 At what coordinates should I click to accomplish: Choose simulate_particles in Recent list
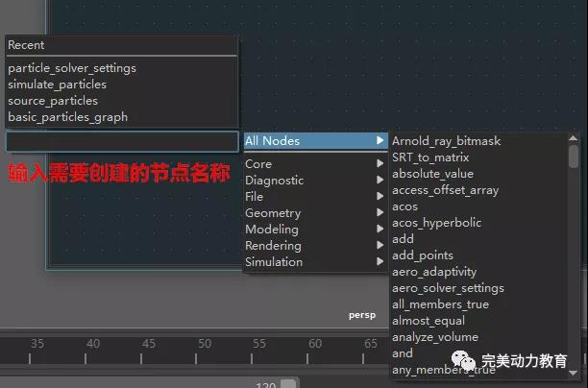click(x=57, y=85)
